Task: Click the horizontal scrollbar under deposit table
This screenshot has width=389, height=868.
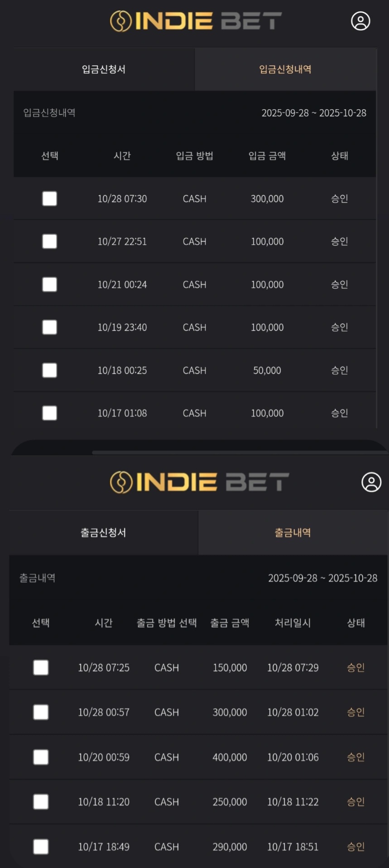Action: point(240,452)
